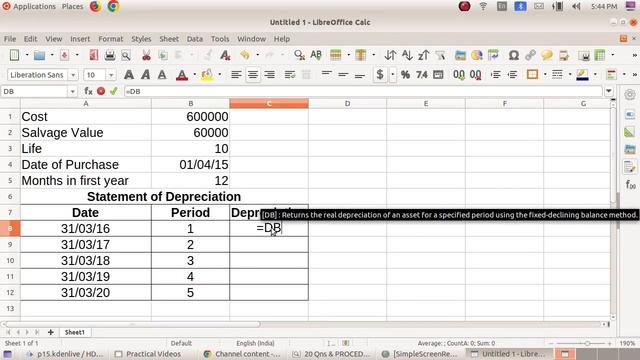This screenshot has width=640, height=360.
Task: Click Sort Ascending icon
Action: (x=407, y=55)
